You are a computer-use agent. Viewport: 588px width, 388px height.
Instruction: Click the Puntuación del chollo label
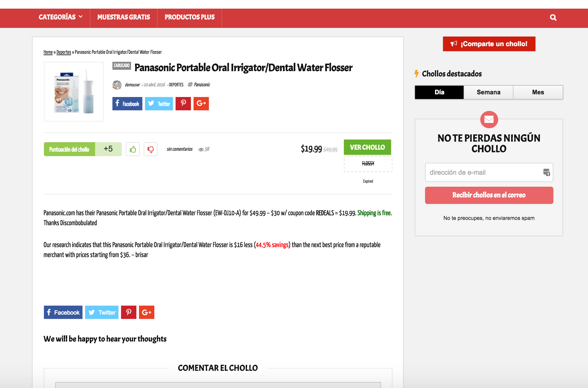coord(70,149)
